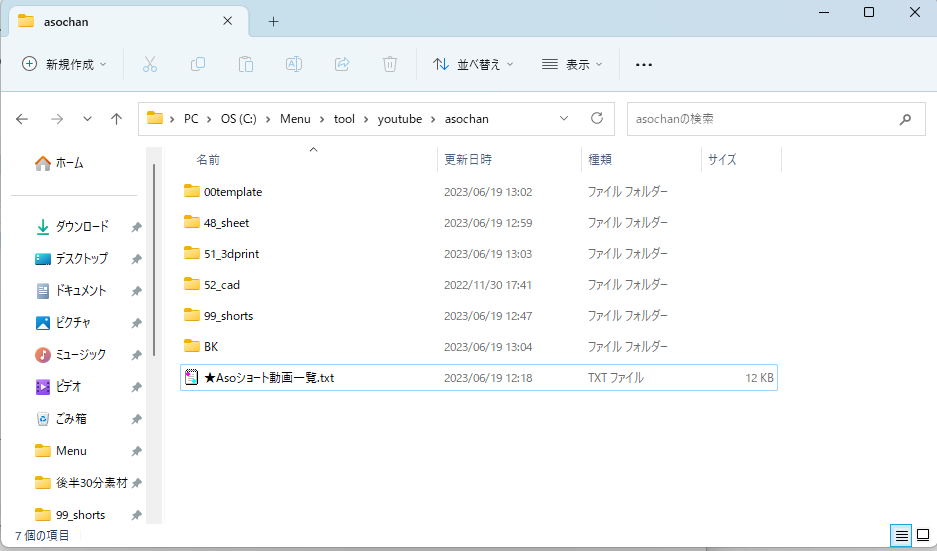937x551 pixels.
Task: Unpin ダウンロード via its pin icon
Action: tap(136, 227)
